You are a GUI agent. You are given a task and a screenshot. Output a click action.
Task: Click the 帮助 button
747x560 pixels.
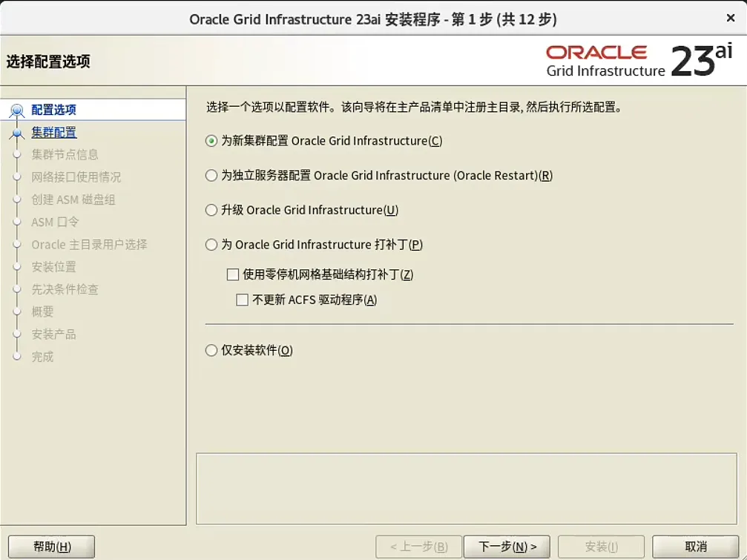pos(50,546)
